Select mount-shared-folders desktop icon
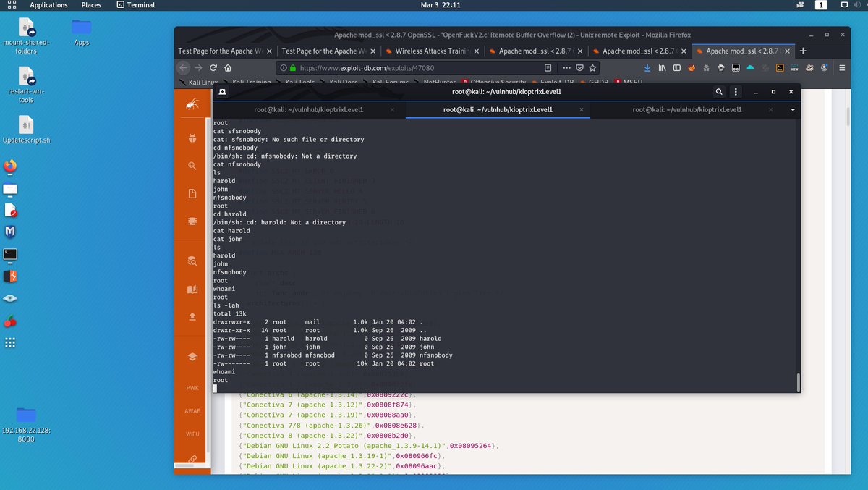The width and height of the screenshot is (868, 490). 26,38
